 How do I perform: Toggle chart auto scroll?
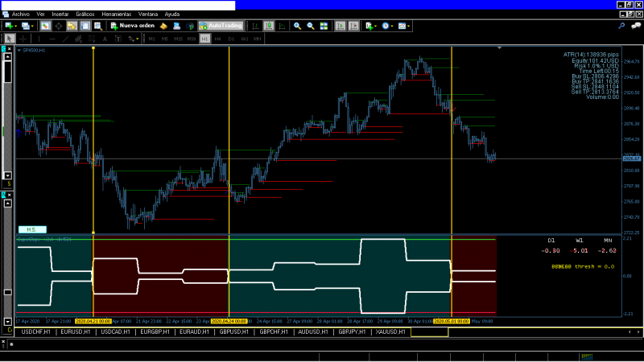click(x=340, y=26)
